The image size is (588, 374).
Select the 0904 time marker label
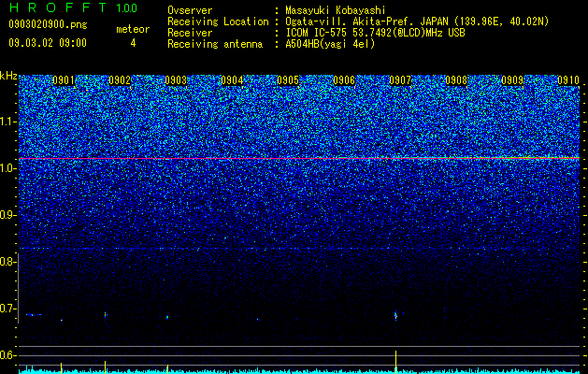[232, 80]
